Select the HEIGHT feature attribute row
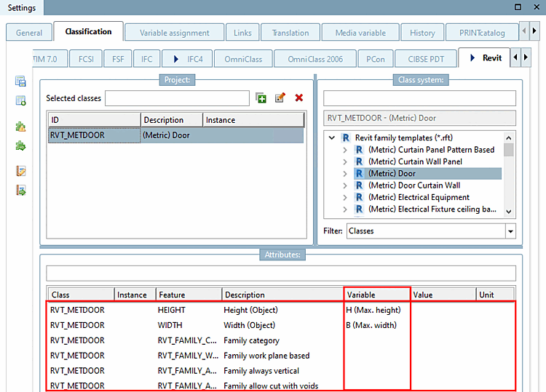The height and width of the screenshot is (392, 546). coord(171,310)
